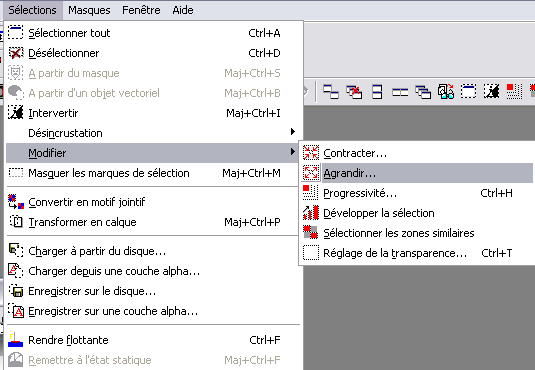Viewport: 535px width, 370px height.
Task: Choose Réglage de la transparence option
Action: pos(416,253)
